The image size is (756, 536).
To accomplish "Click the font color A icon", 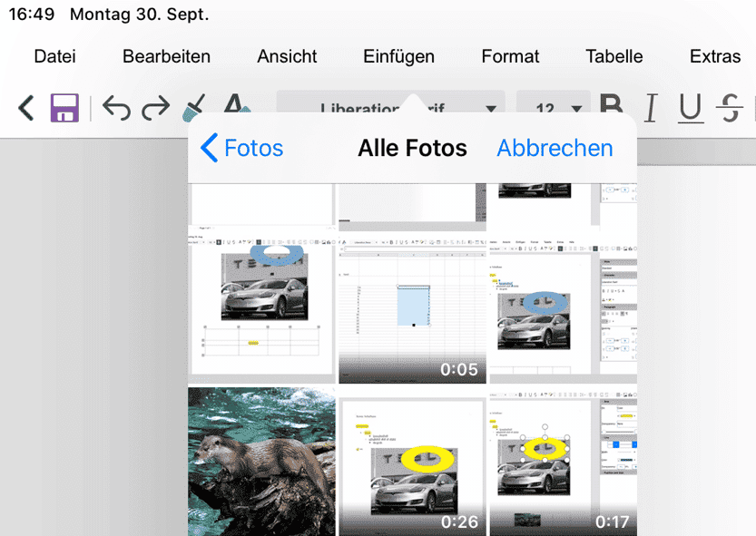I will 235,105.
